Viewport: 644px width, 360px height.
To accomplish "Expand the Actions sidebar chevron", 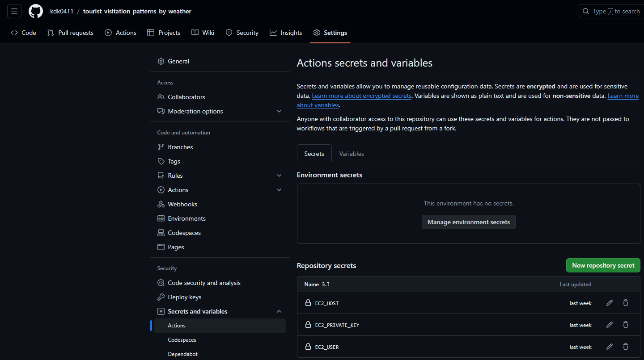I will tap(279, 190).
